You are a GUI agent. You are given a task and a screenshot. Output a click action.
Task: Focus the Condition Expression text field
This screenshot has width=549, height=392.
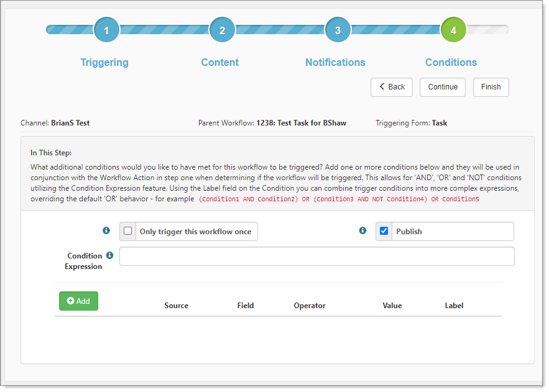(x=316, y=257)
